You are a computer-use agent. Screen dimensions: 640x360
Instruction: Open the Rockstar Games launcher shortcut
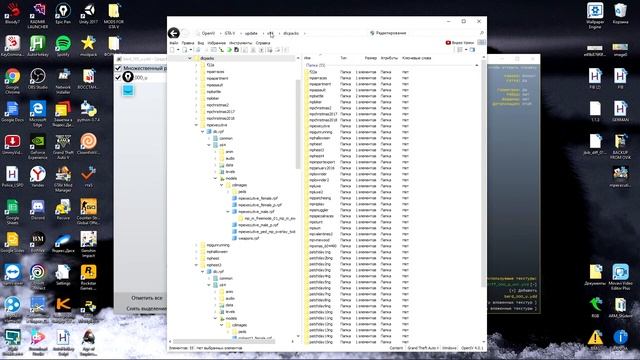(88, 276)
